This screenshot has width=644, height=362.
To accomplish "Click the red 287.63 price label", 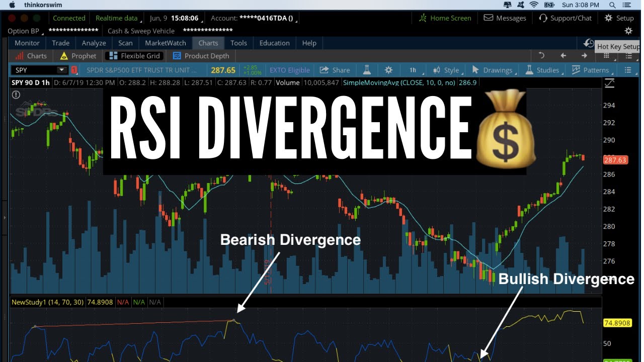I will pos(615,160).
